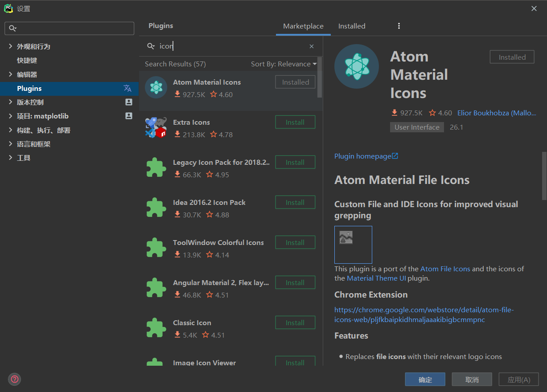The image size is (547, 392).
Task: Click the ToolWindow Colorful Icons puzzle icon
Action: tap(156, 248)
